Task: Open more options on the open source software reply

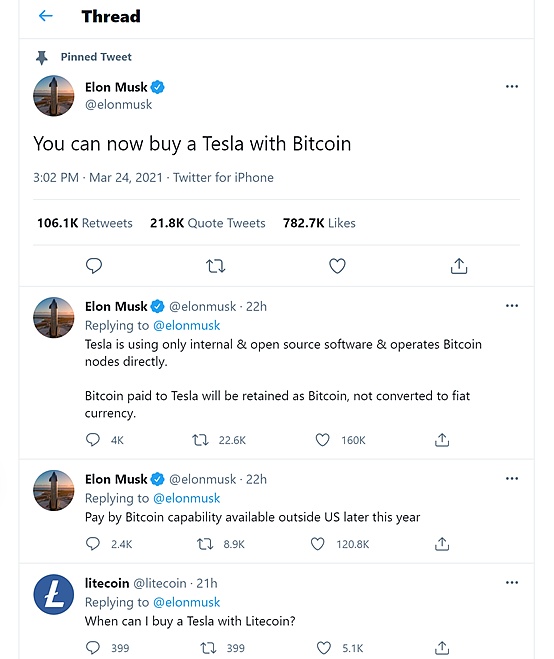Action: (512, 306)
